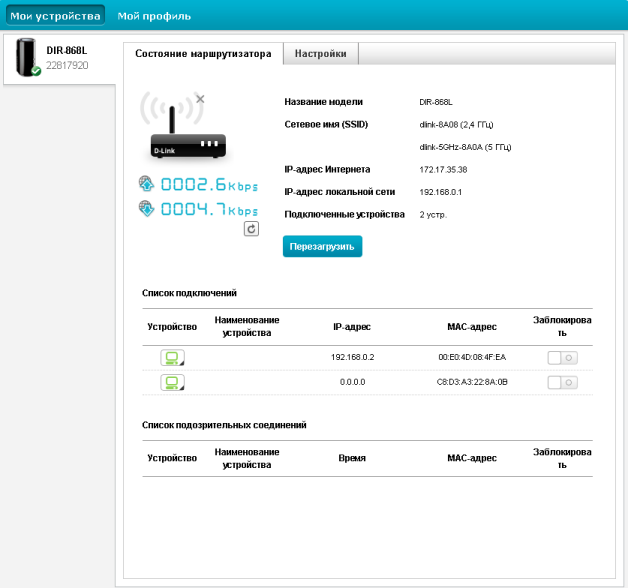628x588 pixels.
Task: Click MAC-адрес header in suspicious table
Action: point(472,458)
